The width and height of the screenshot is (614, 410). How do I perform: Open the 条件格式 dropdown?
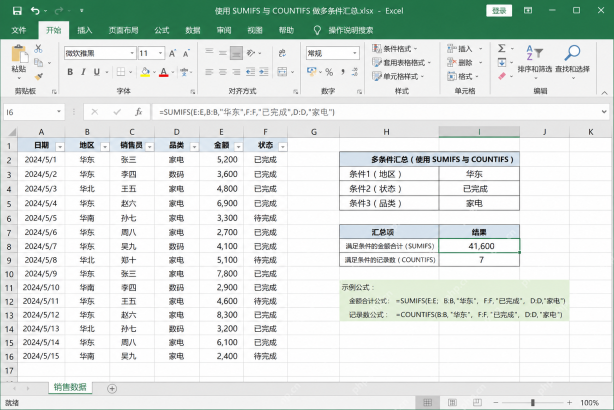pyautogui.click(x=394, y=49)
